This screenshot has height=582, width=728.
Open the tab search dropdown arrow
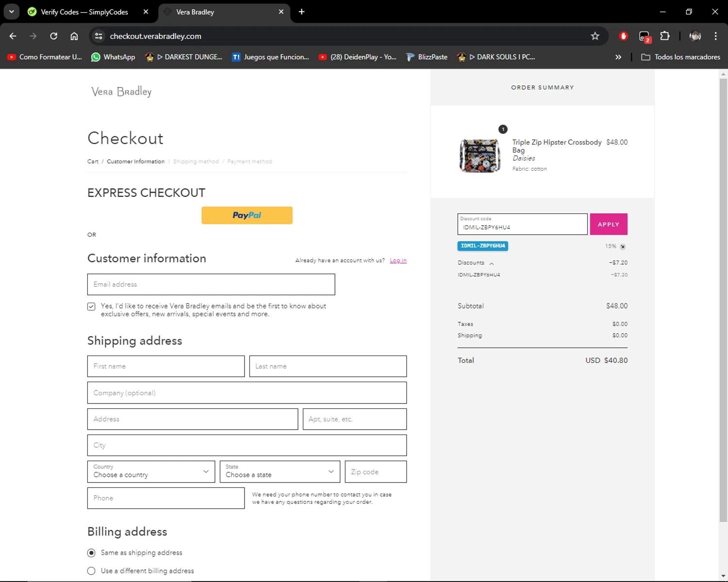pyautogui.click(x=12, y=12)
